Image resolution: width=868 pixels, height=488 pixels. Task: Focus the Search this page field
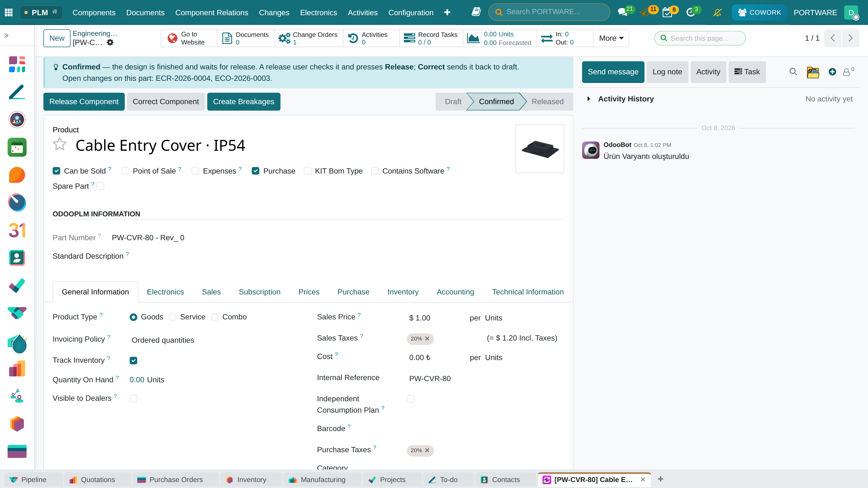pos(700,38)
